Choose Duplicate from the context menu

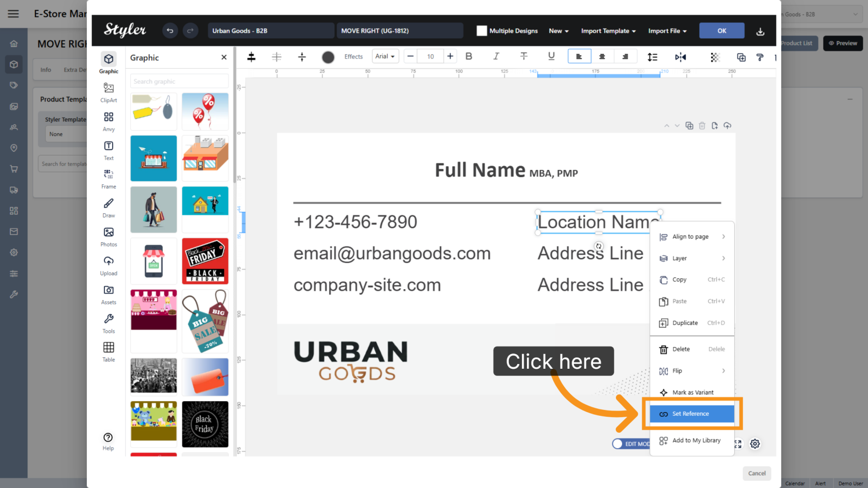tap(692, 323)
